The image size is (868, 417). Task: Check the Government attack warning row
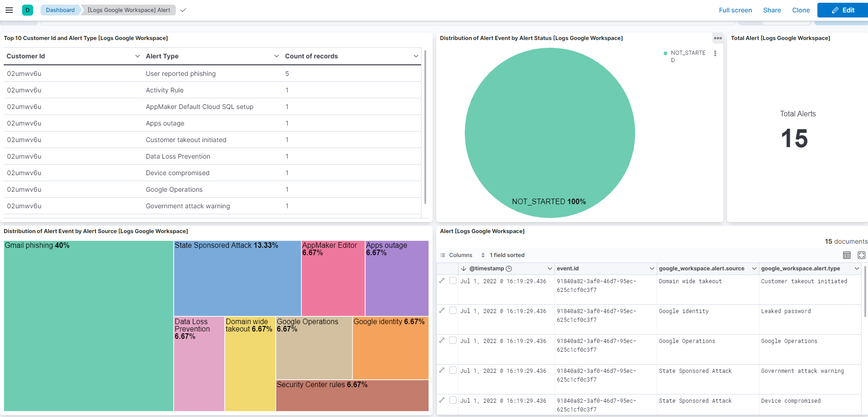point(453,371)
